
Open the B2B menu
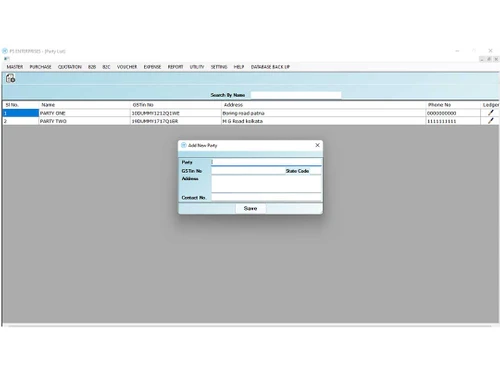[92, 67]
